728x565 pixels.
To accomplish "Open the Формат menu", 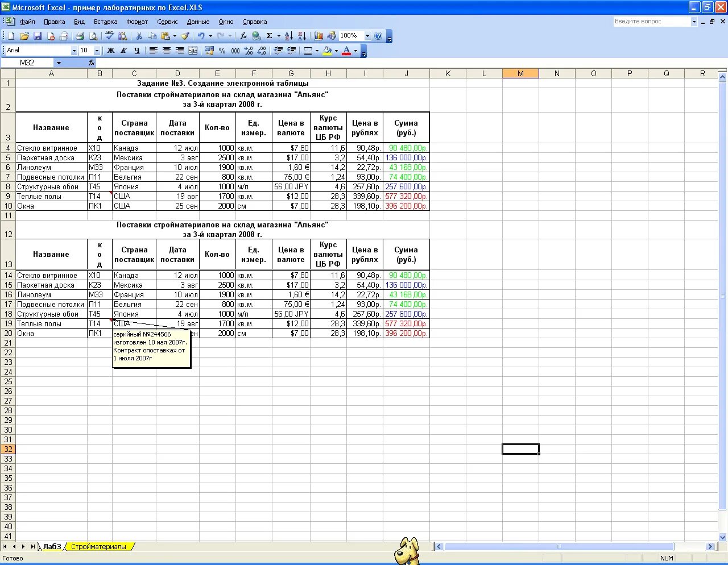I will (x=137, y=22).
